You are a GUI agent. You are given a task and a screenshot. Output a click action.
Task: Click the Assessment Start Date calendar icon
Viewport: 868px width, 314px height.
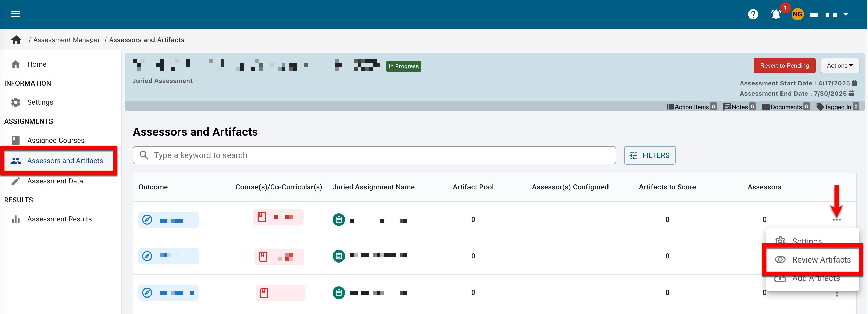pyautogui.click(x=855, y=83)
